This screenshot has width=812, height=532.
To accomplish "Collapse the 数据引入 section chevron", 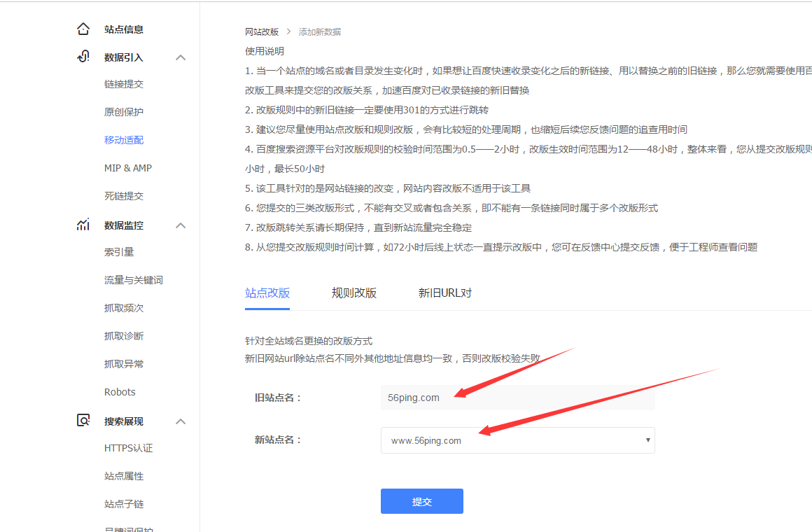I will [181, 57].
